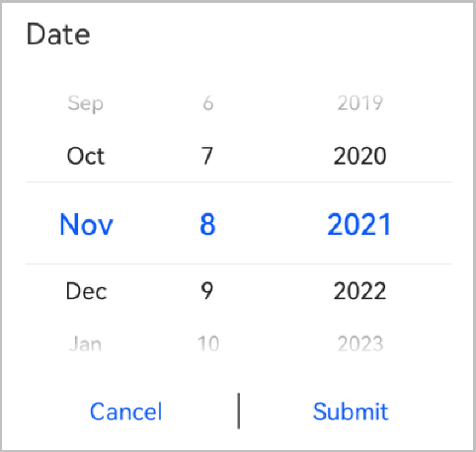Choose Sep from the month picker
The height and width of the screenshot is (452, 476).
86,104
